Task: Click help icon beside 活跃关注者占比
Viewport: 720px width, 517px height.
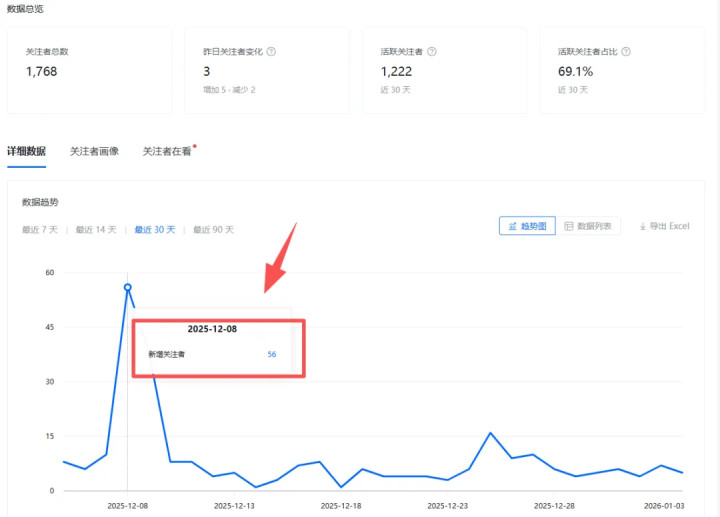Action: coord(626,51)
